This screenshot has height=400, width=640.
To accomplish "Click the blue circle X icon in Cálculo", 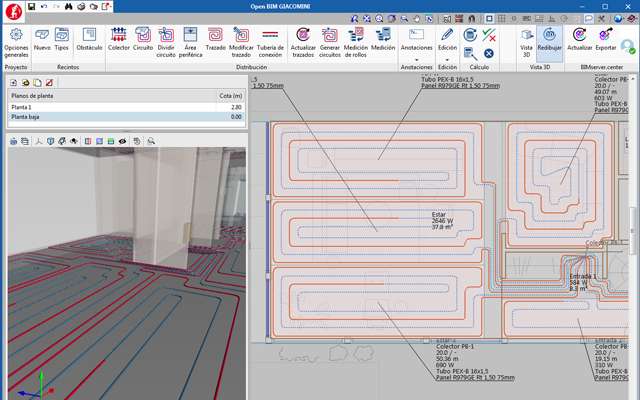I will click(489, 53).
